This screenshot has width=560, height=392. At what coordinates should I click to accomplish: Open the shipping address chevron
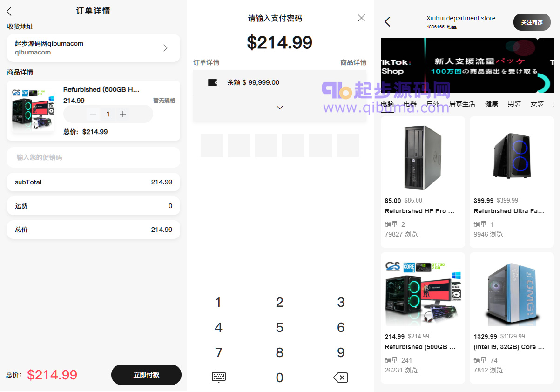coord(165,48)
